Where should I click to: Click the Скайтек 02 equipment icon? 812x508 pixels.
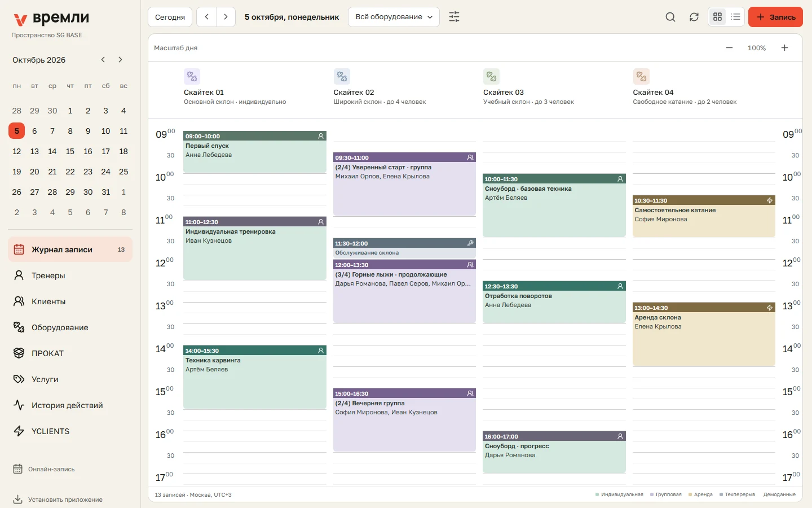342,76
